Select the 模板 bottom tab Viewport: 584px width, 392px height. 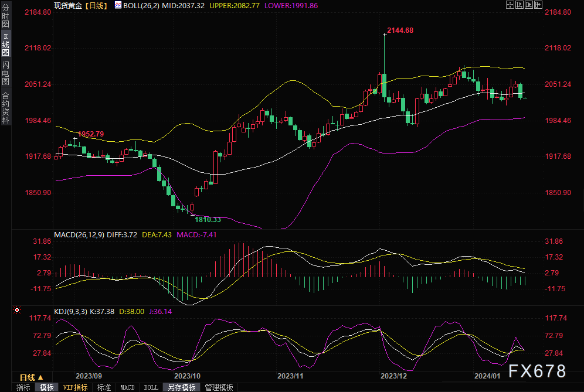(x=46, y=387)
